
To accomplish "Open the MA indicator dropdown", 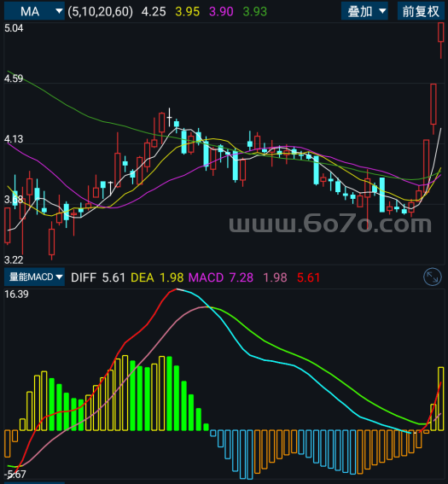I will pos(34,11).
